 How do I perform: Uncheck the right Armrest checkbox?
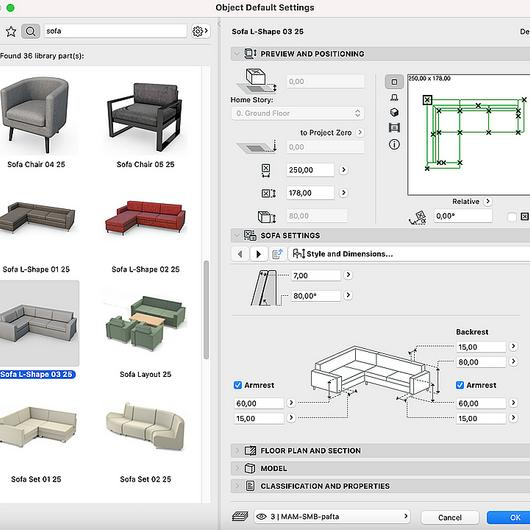pyautogui.click(x=460, y=385)
